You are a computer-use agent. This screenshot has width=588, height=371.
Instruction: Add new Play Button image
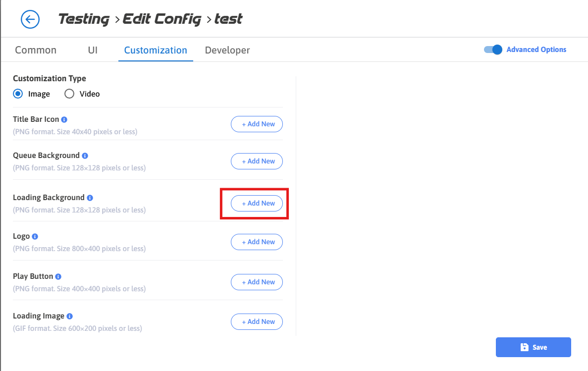pos(257,282)
